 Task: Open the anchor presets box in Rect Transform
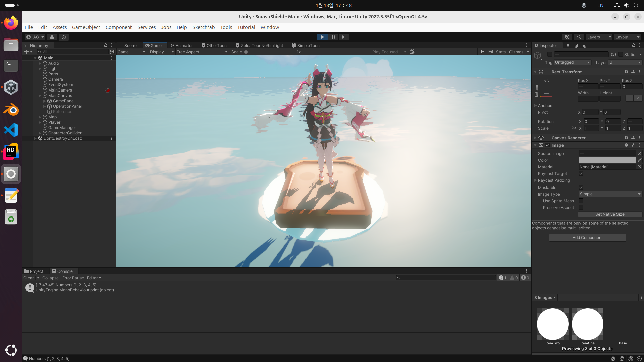coord(546,90)
